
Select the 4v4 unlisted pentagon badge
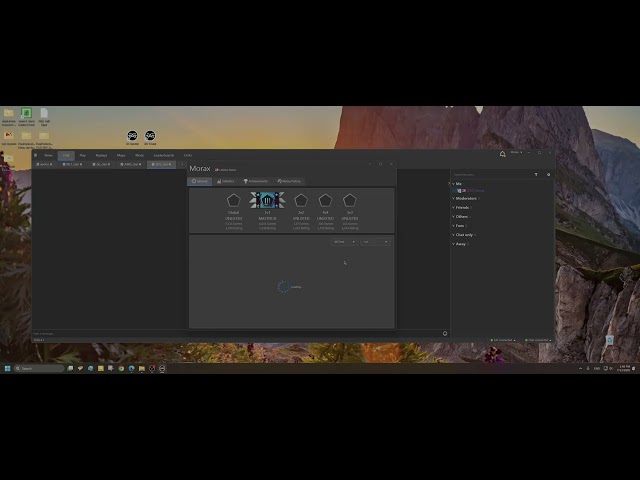point(325,200)
